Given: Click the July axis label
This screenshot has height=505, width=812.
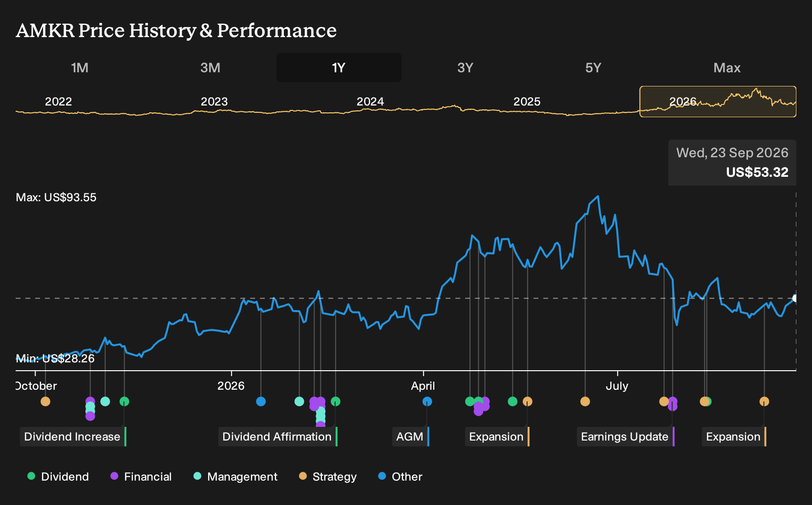Looking at the screenshot, I should point(617,386).
